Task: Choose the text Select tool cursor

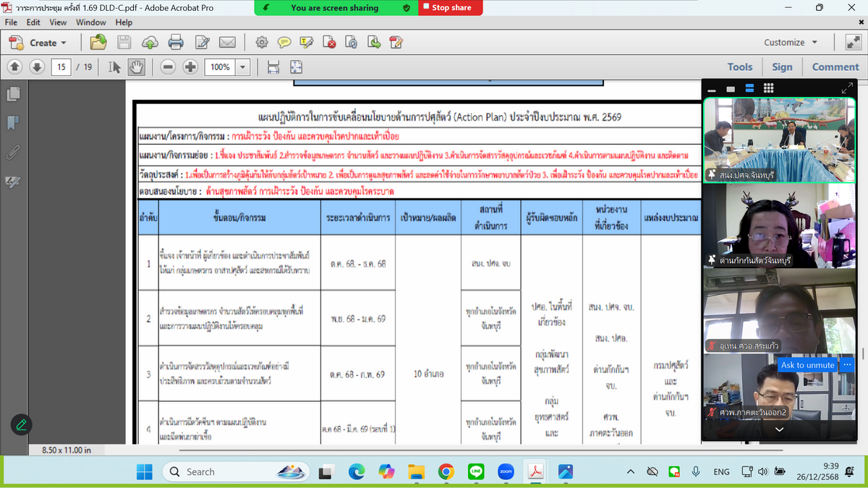Action: click(x=114, y=67)
